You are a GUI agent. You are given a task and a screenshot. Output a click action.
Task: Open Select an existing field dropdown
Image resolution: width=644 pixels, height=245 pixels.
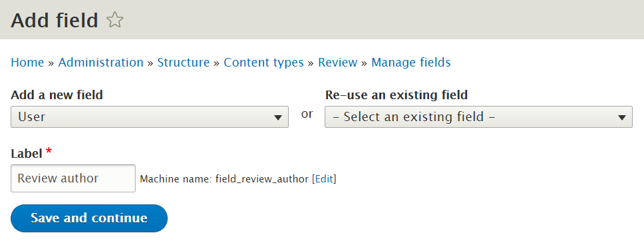[478, 117]
